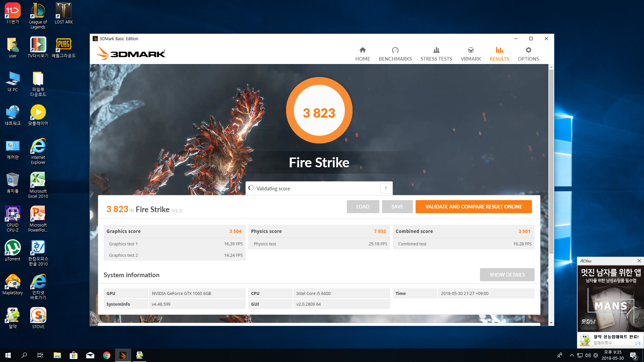Select the Microsoft PowerPoint desktop icon
This screenshot has width=644, height=362.
coord(38,219)
